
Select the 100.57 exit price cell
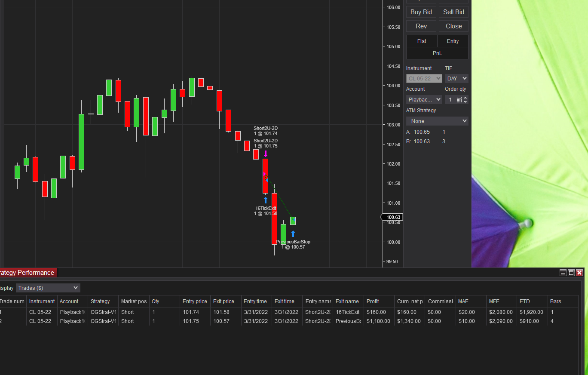226,321
